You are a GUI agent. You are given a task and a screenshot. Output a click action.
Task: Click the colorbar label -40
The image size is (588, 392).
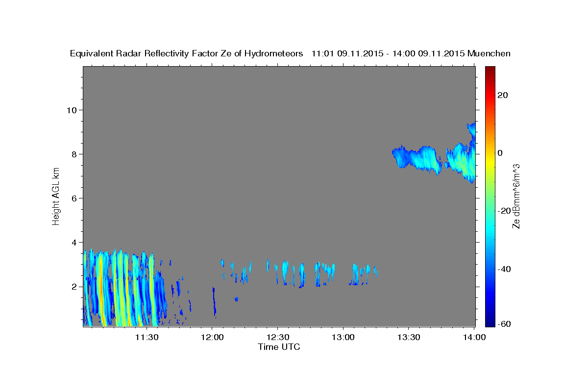504,269
